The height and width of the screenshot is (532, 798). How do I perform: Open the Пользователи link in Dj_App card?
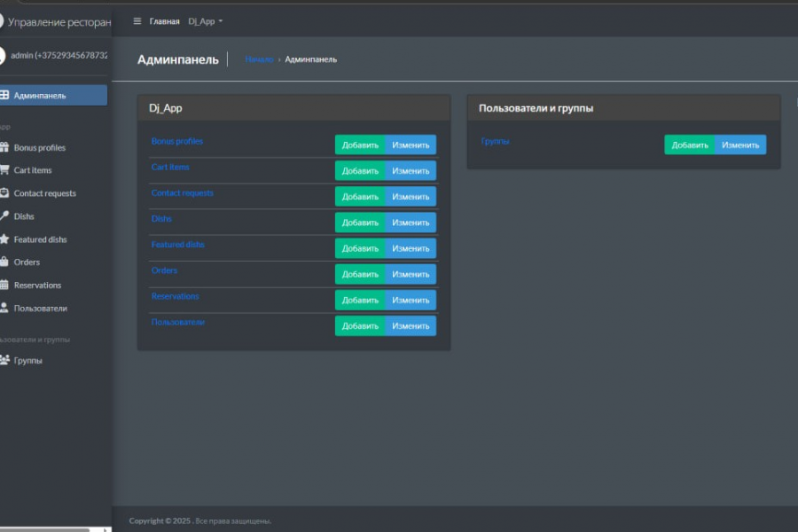[177, 322]
